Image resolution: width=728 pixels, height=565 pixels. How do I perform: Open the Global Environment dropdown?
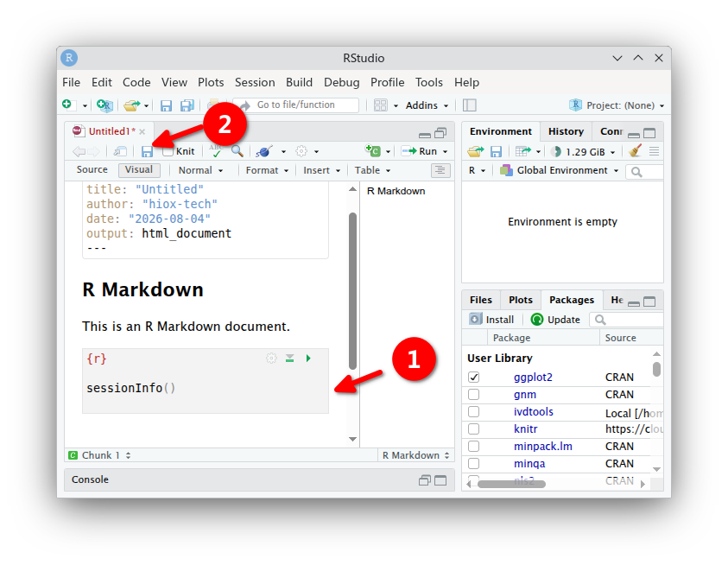(x=559, y=170)
